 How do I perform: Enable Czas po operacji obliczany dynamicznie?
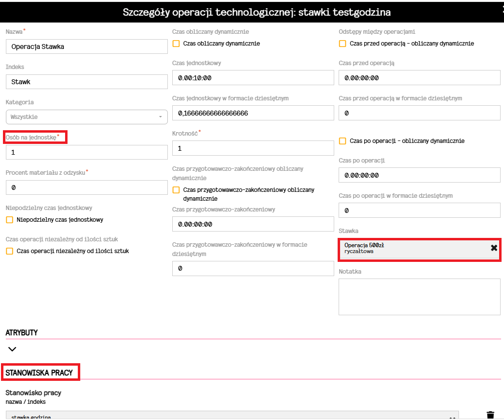pyautogui.click(x=343, y=141)
